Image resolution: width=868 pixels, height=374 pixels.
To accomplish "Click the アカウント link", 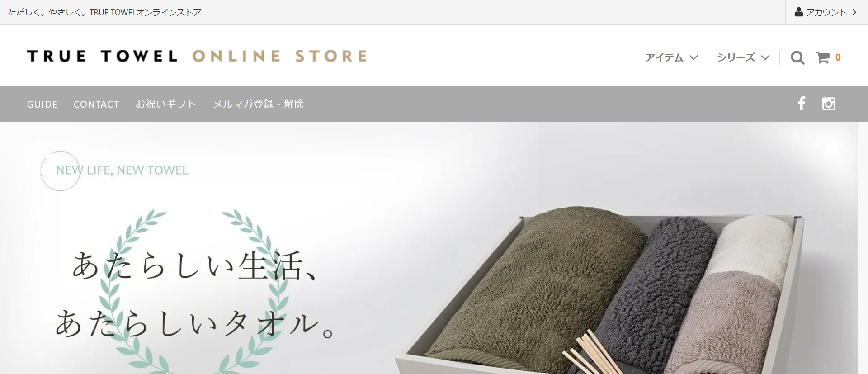I will point(826,12).
